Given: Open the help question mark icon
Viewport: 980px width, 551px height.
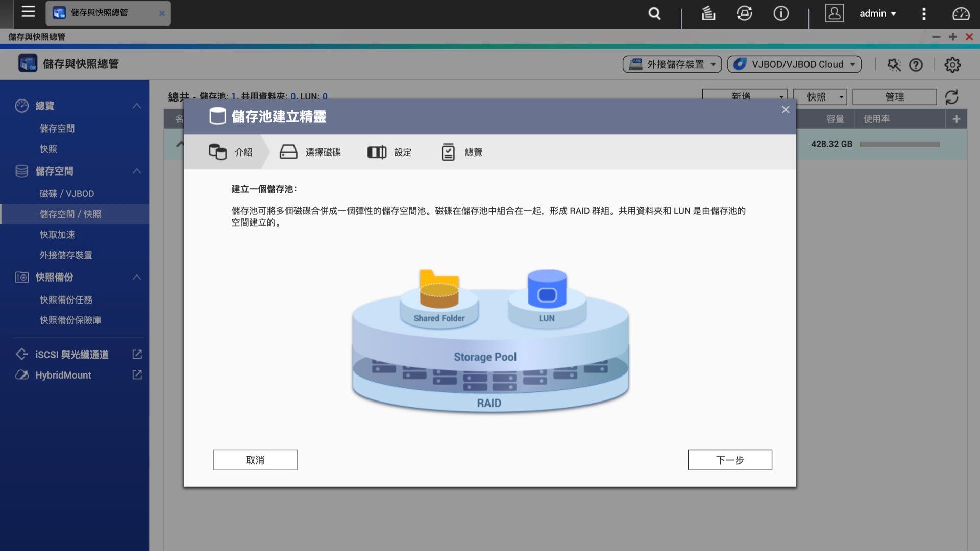Looking at the screenshot, I should [x=916, y=65].
